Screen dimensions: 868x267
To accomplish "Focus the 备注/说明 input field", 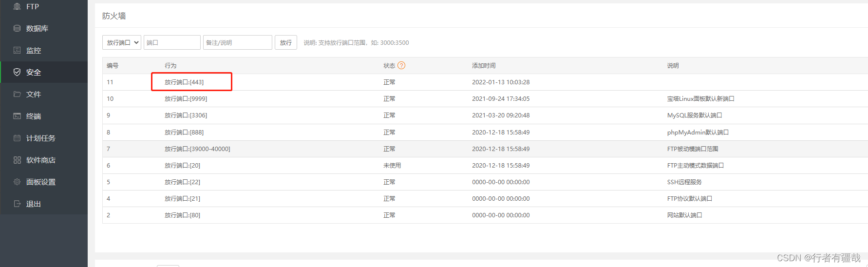I will (x=238, y=42).
